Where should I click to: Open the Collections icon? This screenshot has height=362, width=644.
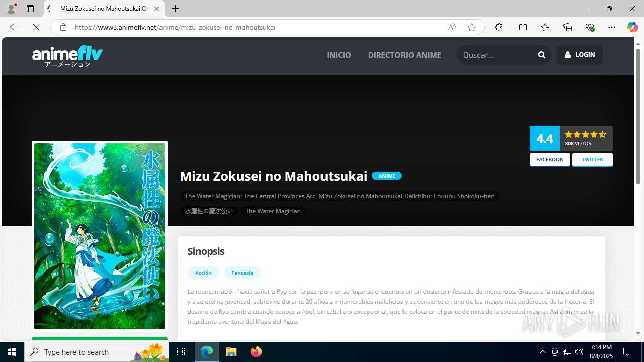click(x=568, y=27)
